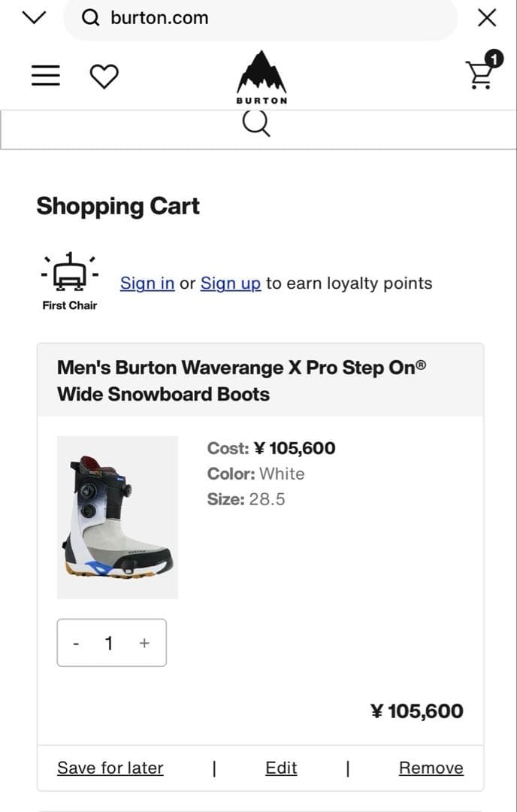Click the First Chair chairlift icon

coord(69,271)
